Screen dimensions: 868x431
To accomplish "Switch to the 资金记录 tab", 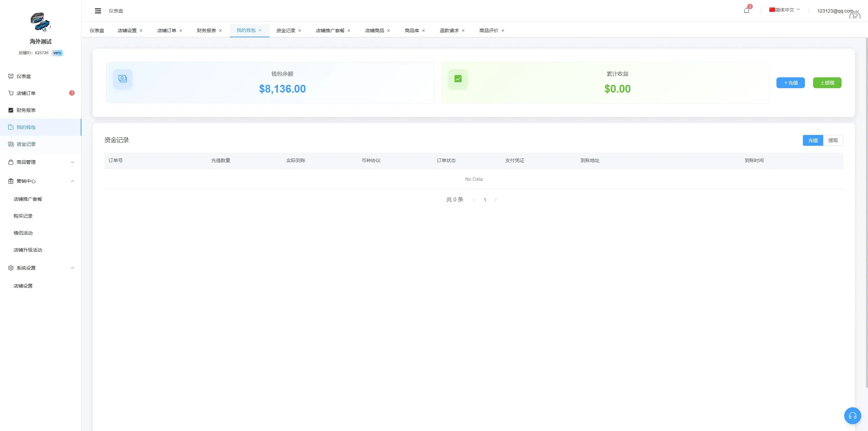I will pyautogui.click(x=285, y=30).
